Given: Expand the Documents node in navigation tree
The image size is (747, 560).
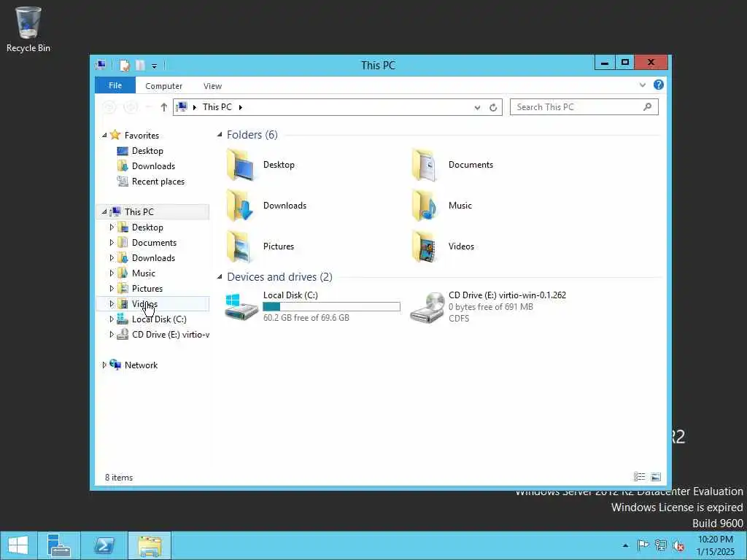Looking at the screenshot, I should point(112,243).
